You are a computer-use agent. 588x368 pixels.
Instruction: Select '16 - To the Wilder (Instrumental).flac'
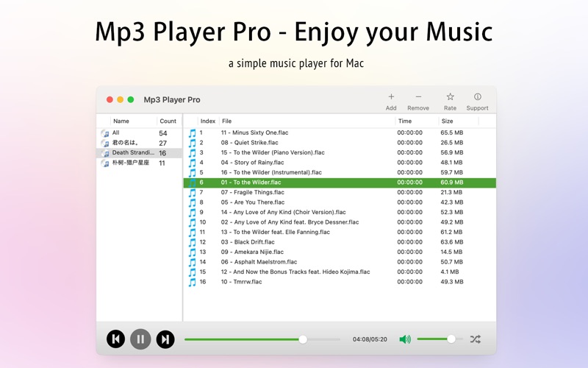[271, 172]
